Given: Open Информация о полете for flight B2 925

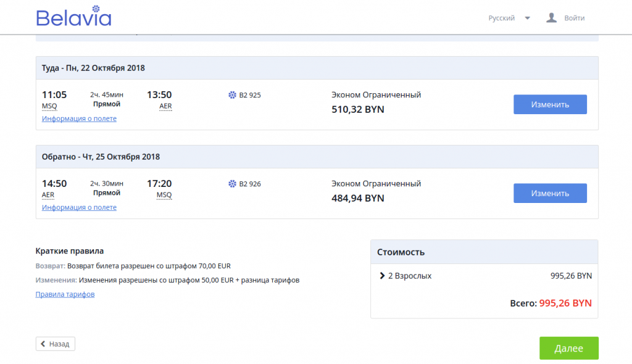Looking at the screenshot, I should pos(79,118).
